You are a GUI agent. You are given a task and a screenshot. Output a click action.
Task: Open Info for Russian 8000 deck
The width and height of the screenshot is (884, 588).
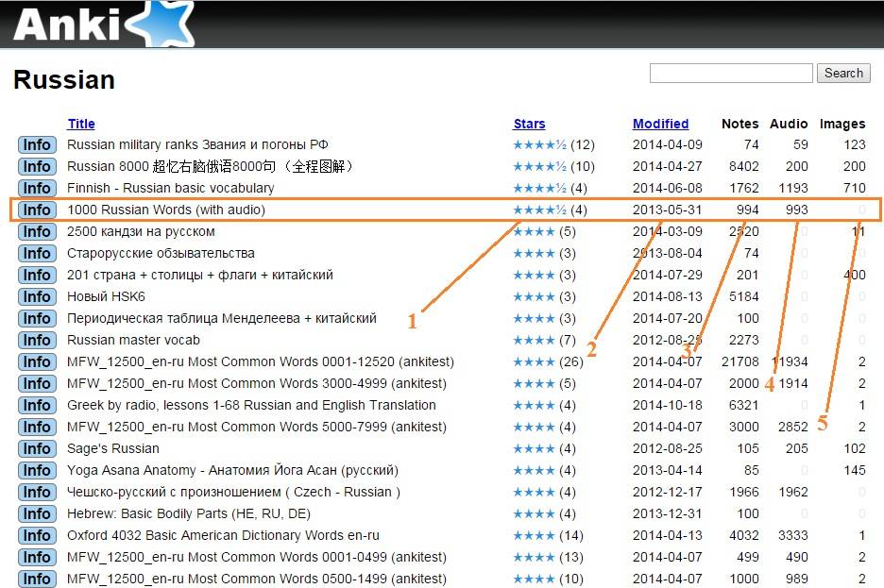pos(37,167)
